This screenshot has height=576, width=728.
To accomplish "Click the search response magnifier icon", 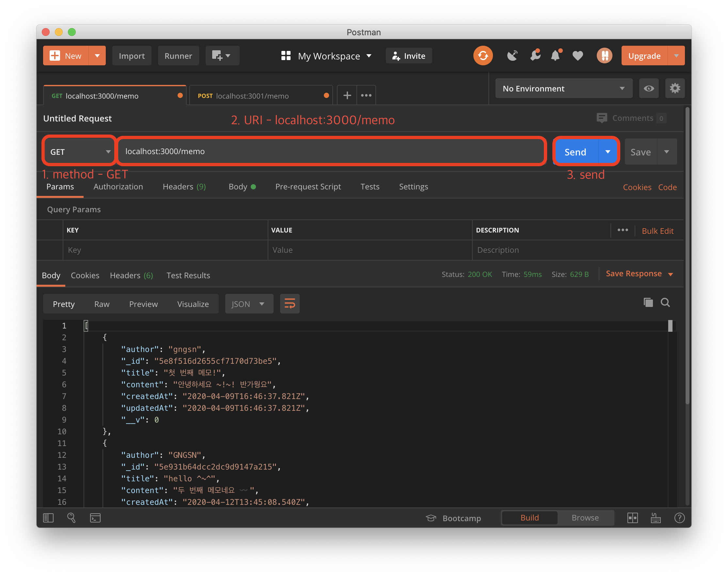I will pos(665,302).
